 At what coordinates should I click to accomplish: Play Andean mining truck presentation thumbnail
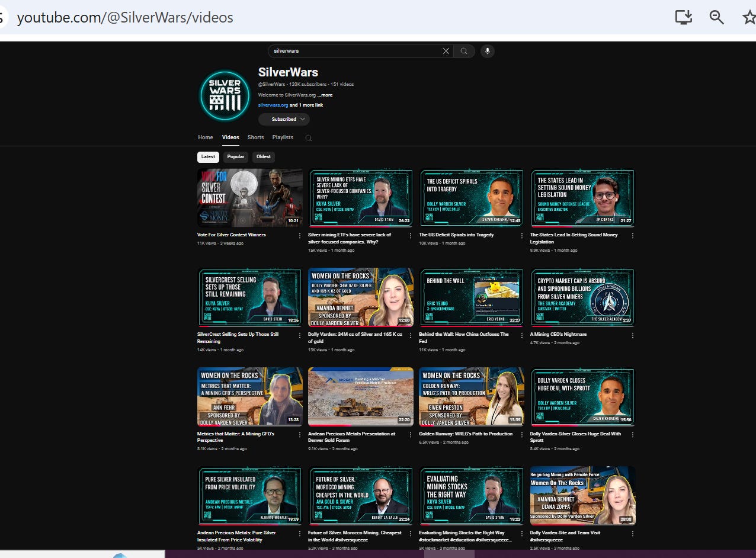coord(361,396)
